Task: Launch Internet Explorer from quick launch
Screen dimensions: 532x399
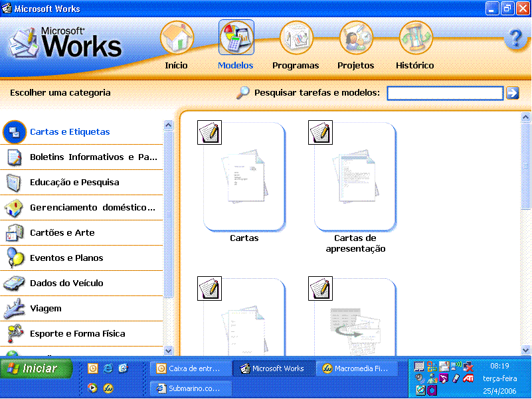Action: coord(108,368)
